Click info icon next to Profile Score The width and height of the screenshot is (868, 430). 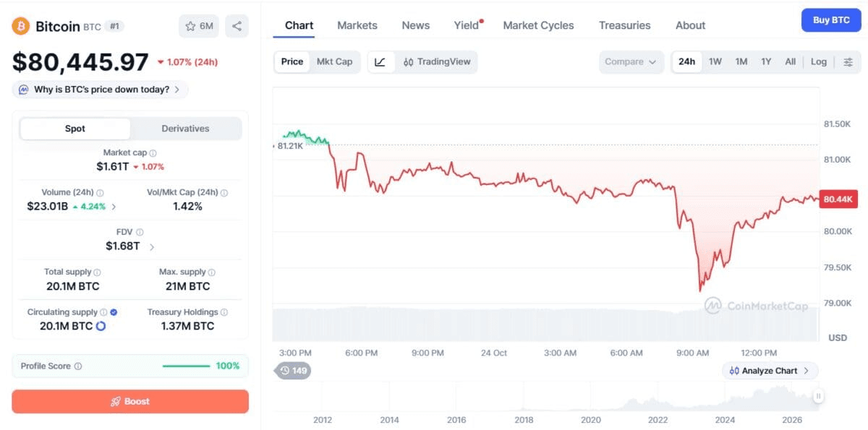78,366
